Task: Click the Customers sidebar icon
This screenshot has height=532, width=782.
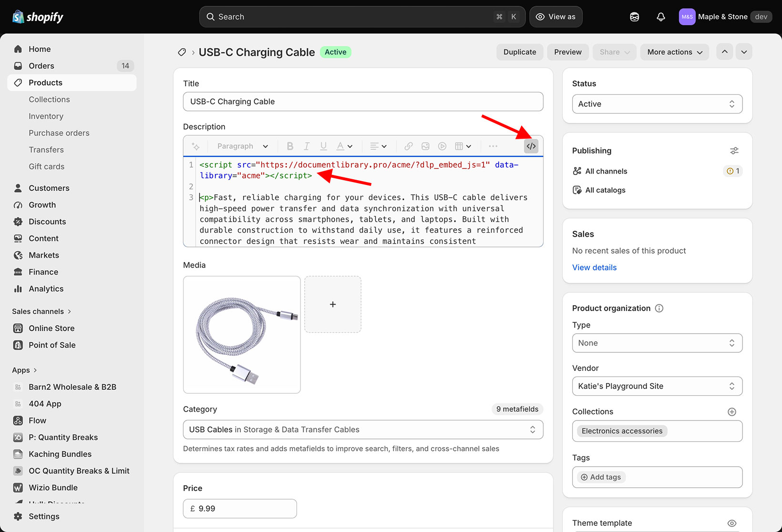Action: (x=18, y=188)
